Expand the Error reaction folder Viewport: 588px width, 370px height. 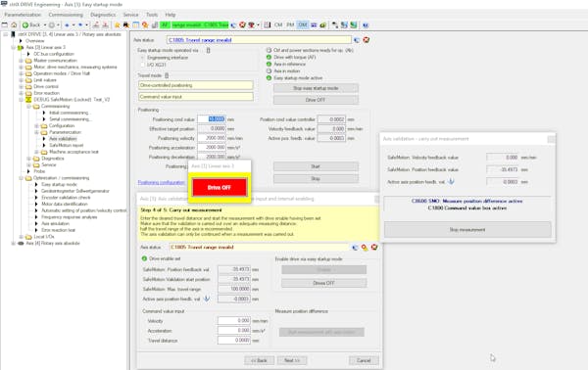21,93
